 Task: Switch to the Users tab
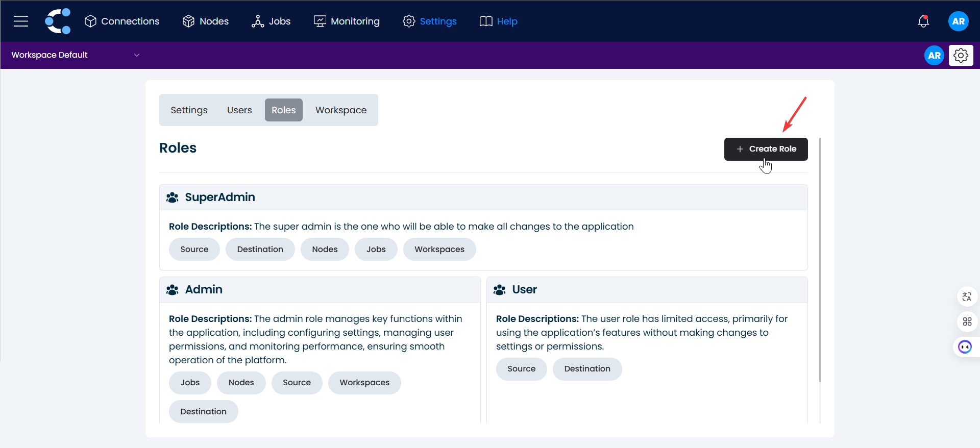point(239,110)
